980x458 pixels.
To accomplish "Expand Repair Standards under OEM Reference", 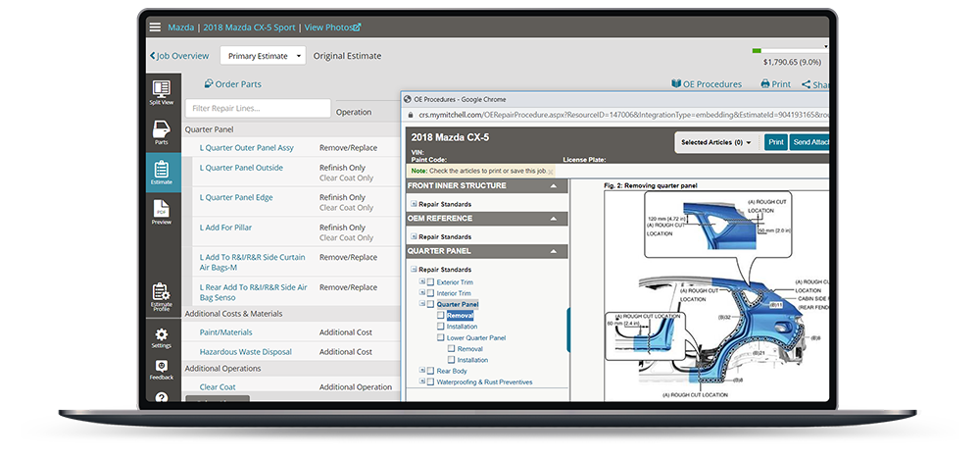I will [414, 236].
